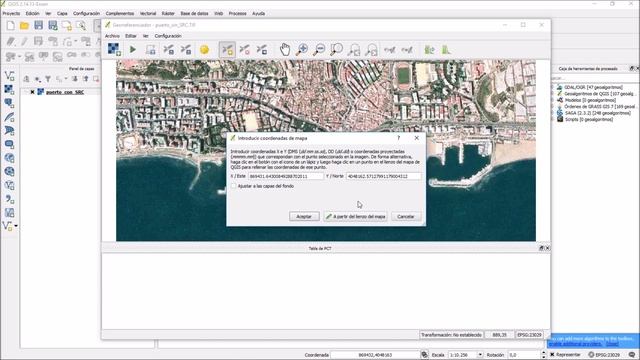Select the Add point tool

(227, 49)
